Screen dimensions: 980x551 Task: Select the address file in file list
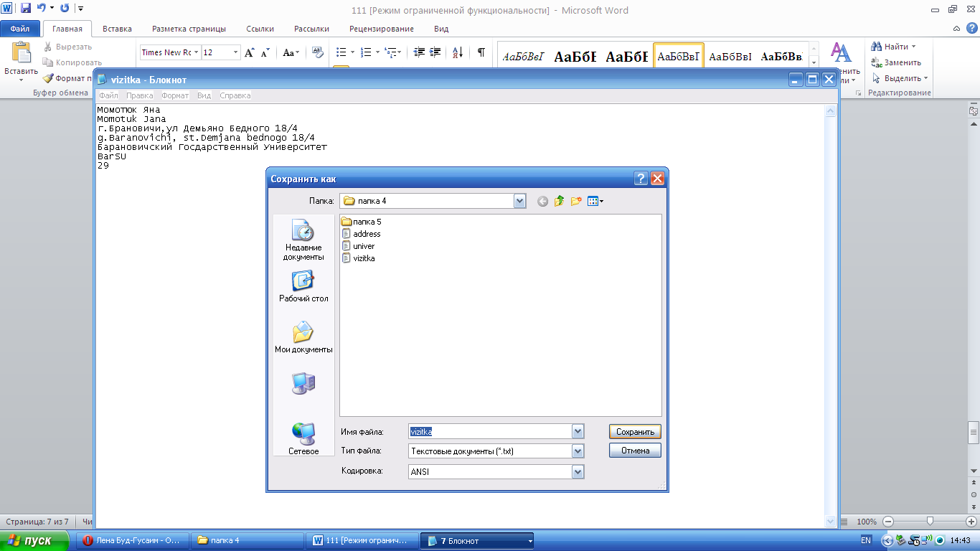coord(361,234)
